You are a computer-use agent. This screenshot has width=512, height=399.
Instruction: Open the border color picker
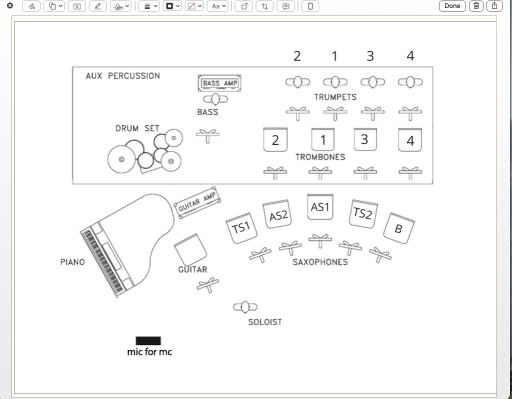[172, 6]
